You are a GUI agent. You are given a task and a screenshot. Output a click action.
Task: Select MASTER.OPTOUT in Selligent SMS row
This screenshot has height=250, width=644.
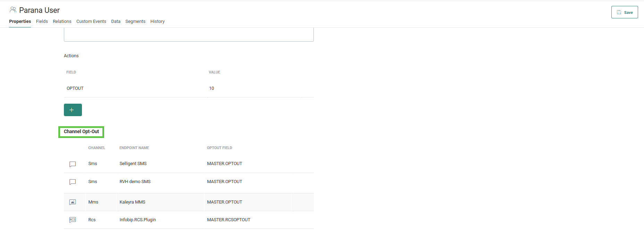225,164
